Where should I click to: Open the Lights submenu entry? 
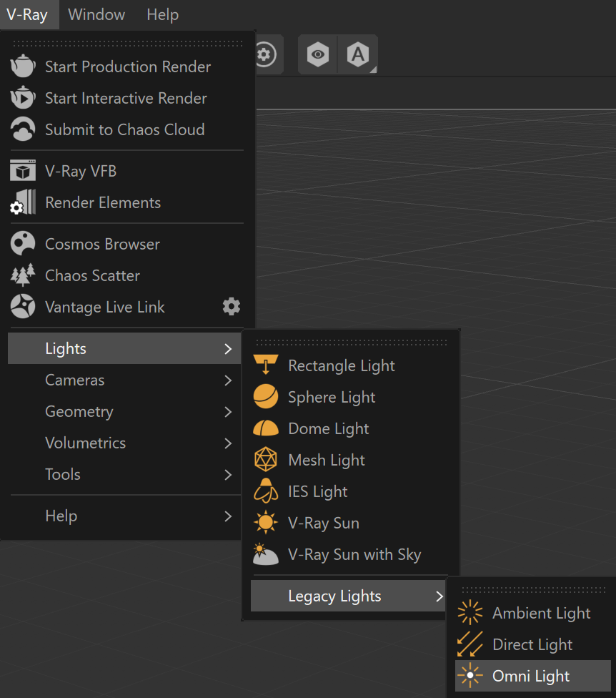click(x=124, y=348)
